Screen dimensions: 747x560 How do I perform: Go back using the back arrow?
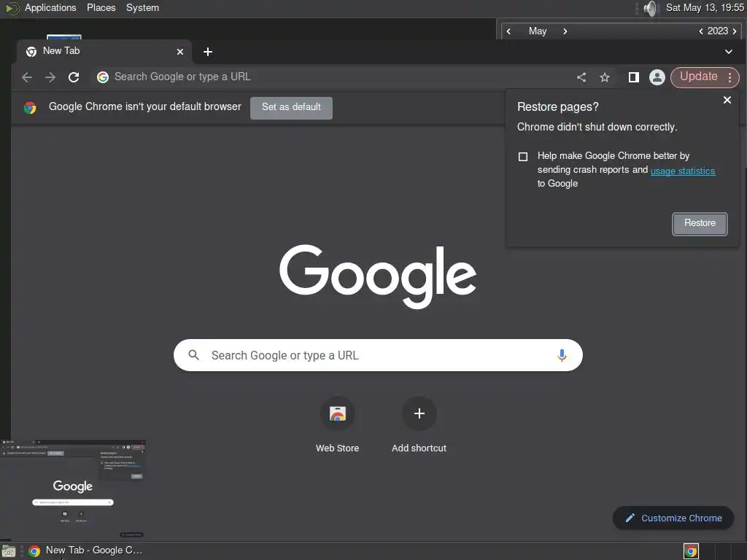pos(27,77)
